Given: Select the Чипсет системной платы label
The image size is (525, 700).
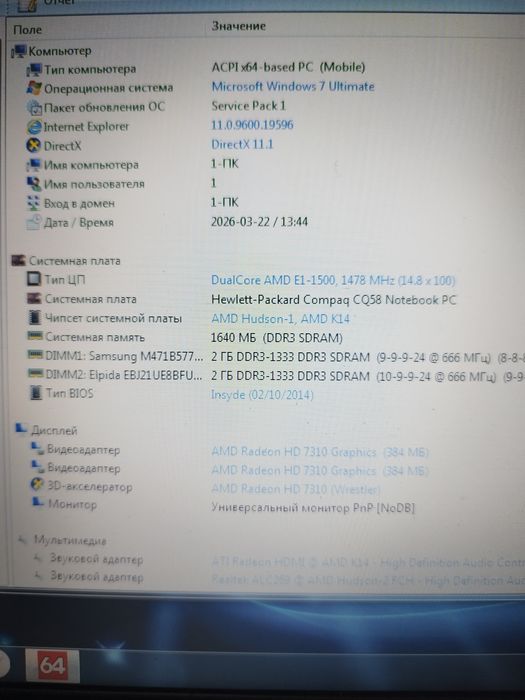Looking at the screenshot, I should pyautogui.click(x=113, y=318).
